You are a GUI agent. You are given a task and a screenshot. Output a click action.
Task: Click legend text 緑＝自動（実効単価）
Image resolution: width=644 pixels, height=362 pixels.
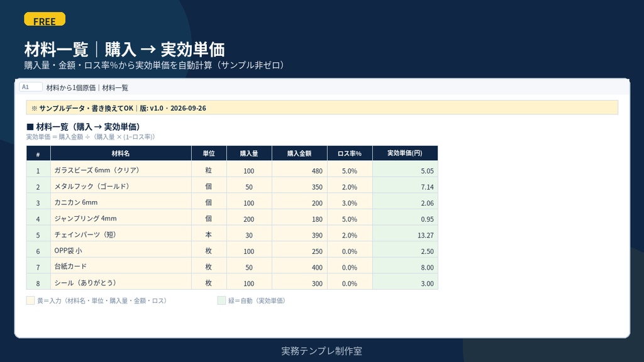tap(257, 300)
